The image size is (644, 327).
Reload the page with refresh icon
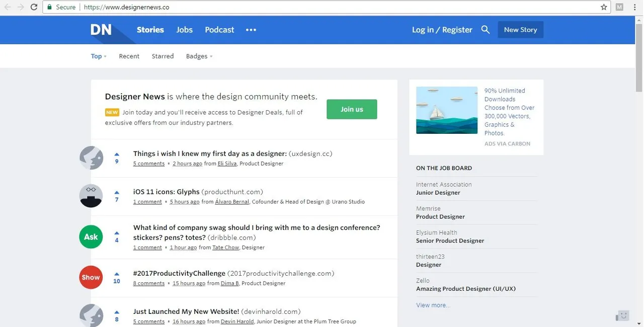click(x=34, y=7)
